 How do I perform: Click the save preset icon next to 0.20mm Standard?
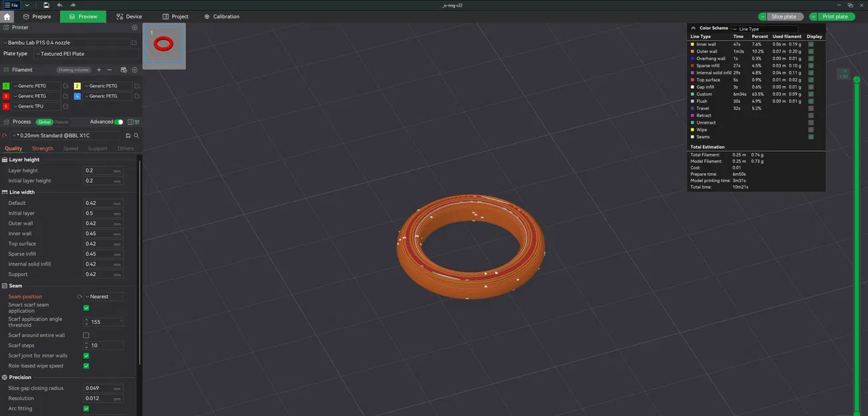[x=127, y=135]
